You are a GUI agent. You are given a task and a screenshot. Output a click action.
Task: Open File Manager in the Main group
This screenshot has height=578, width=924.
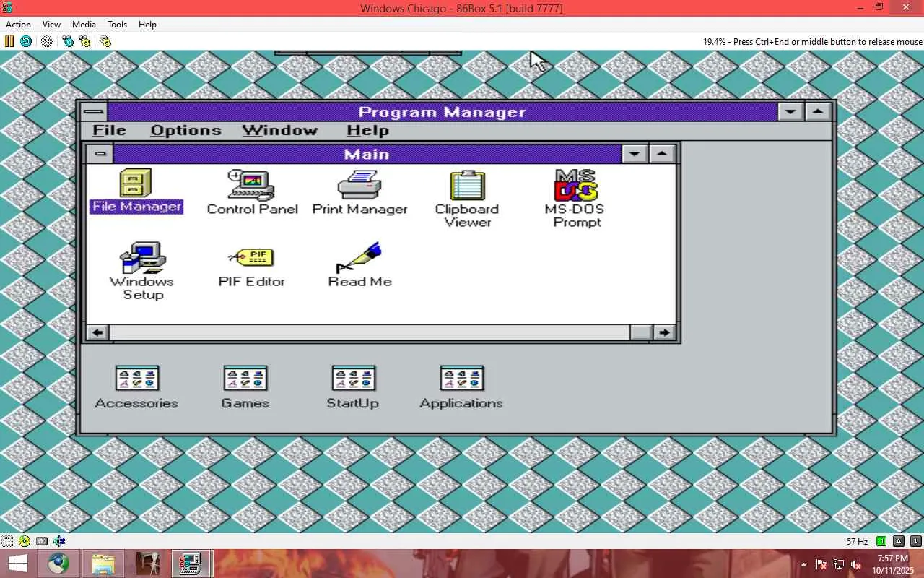136,191
